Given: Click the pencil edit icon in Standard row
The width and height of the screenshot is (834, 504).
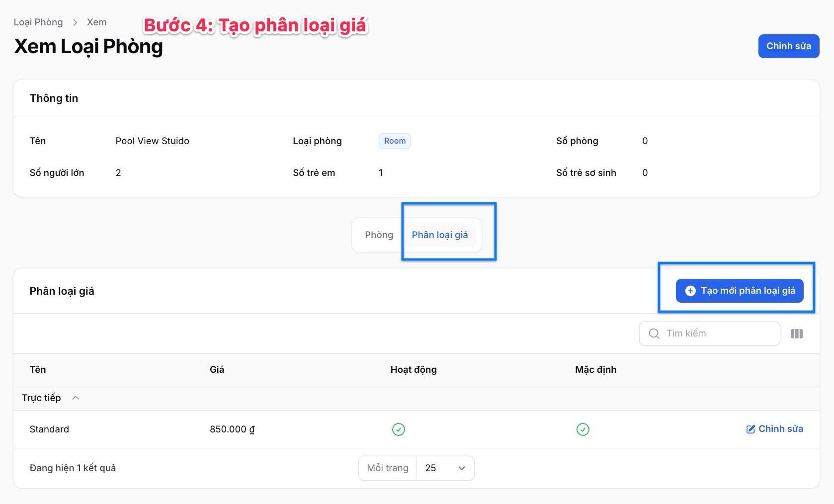Looking at the screenshot, I should pos(751,429).
